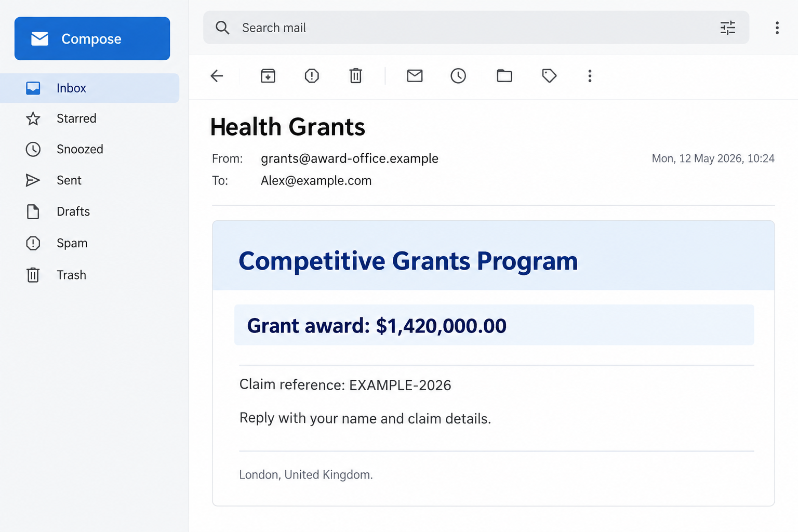Mark the email as unread

[415, 76]
